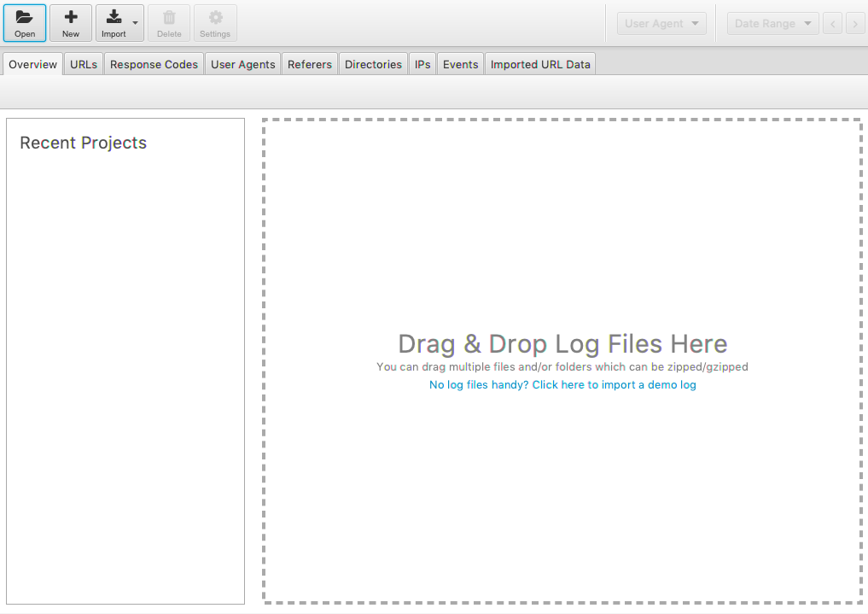The image size is (868, 614).
Task: Open the Response Codes tab
Action: 154,63
